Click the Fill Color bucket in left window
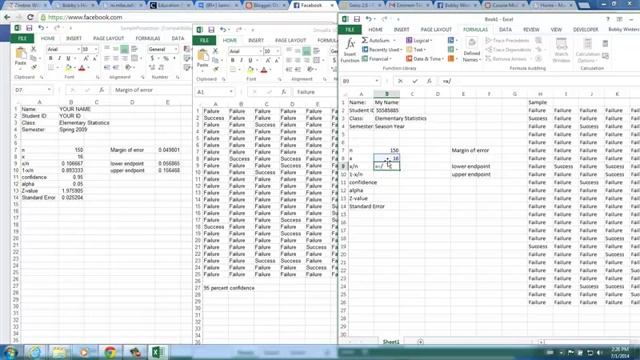This screenshot has height=360, width=640. click(x=68, y=67)
